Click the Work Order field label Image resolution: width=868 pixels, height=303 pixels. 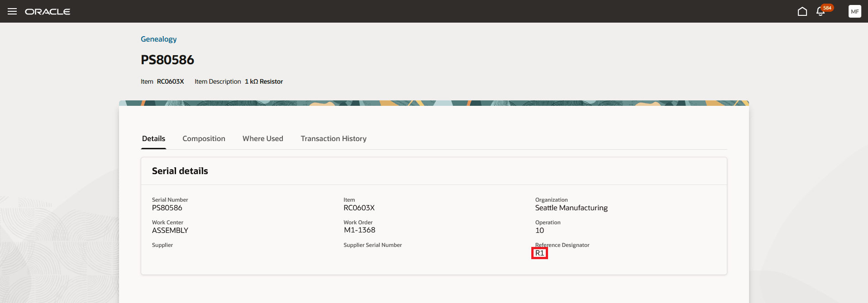(358, 223)
